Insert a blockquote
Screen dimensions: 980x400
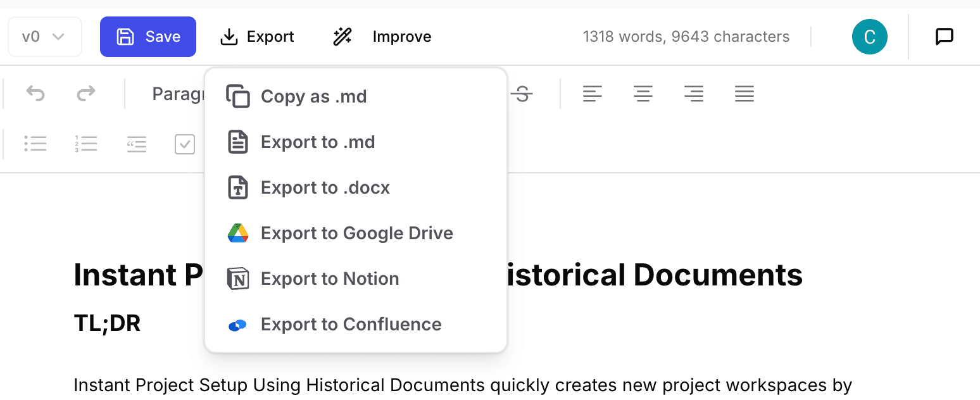click(x=137, y=144)
